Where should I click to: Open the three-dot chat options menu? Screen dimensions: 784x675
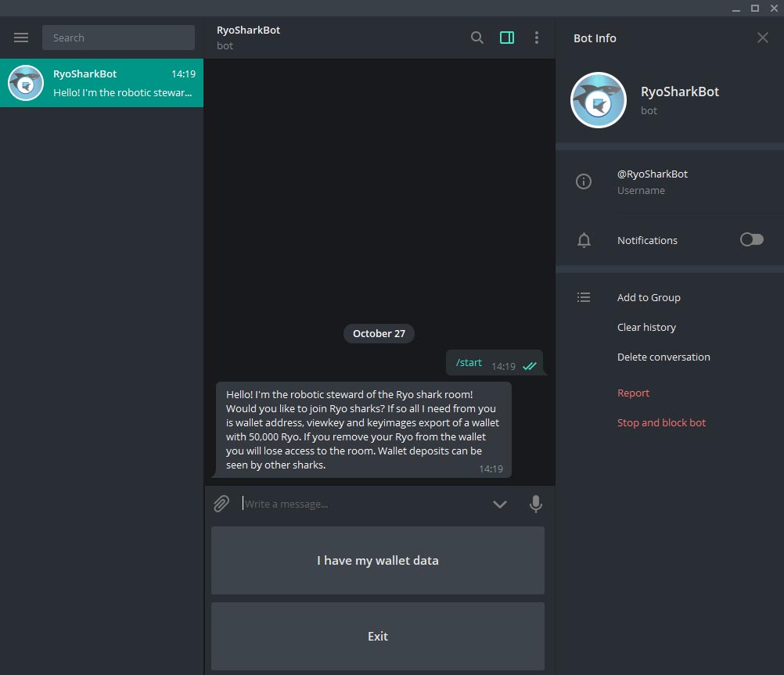tap(537, 38)
